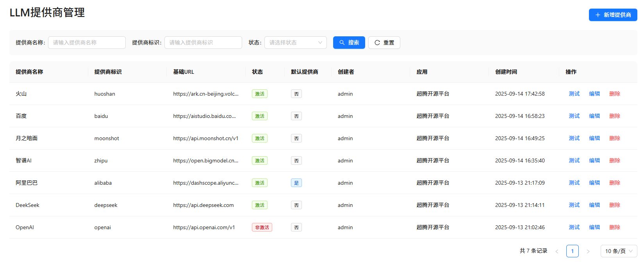The image size is (644, 262).
Task: Test the 月之暗面 provider
Action: click(x=574, y=138)
